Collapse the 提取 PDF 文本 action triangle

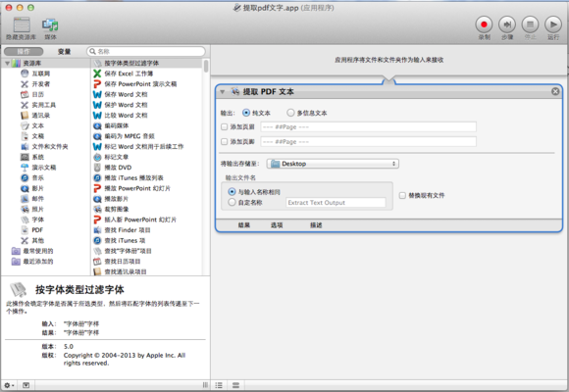point(222,92)
